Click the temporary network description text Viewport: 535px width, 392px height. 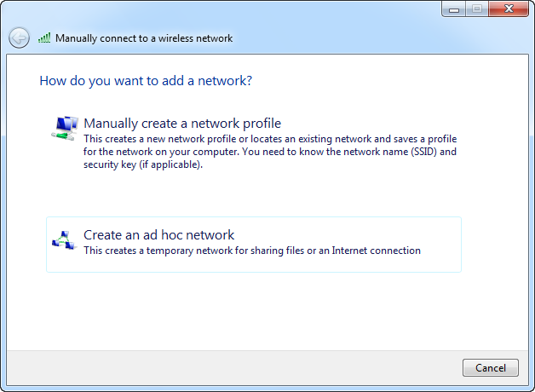(252, 251)
